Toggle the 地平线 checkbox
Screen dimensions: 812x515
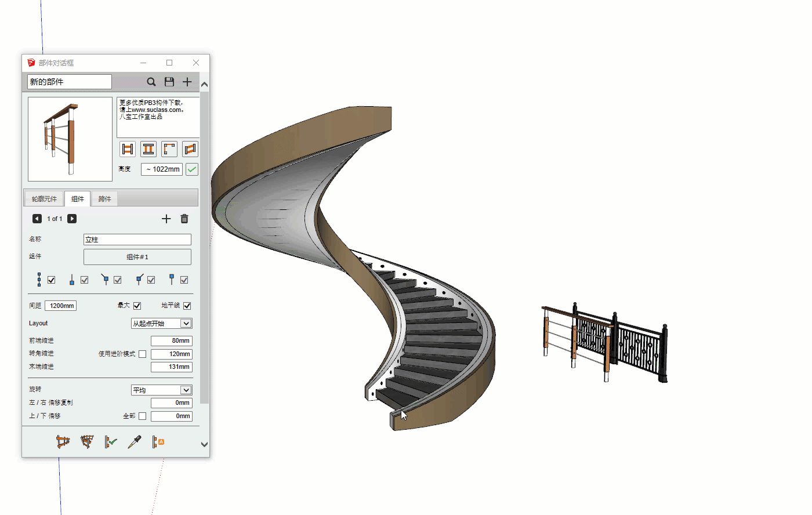(187, 306)
